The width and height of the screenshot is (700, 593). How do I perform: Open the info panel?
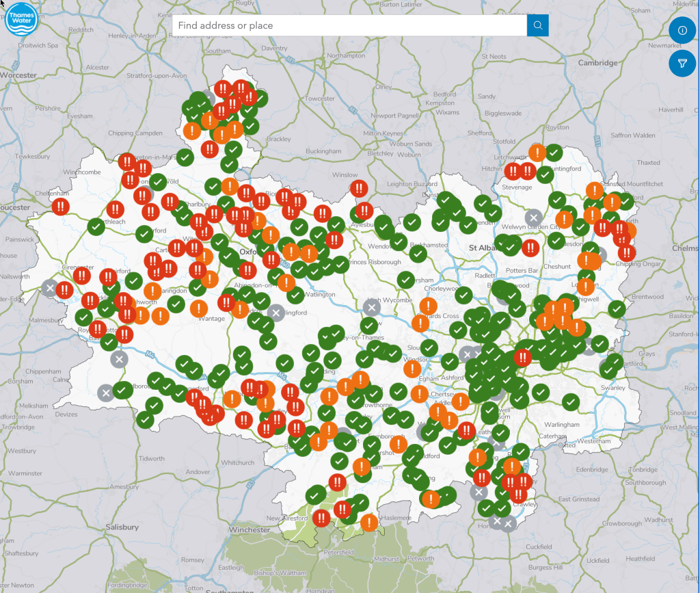point(682,29)
